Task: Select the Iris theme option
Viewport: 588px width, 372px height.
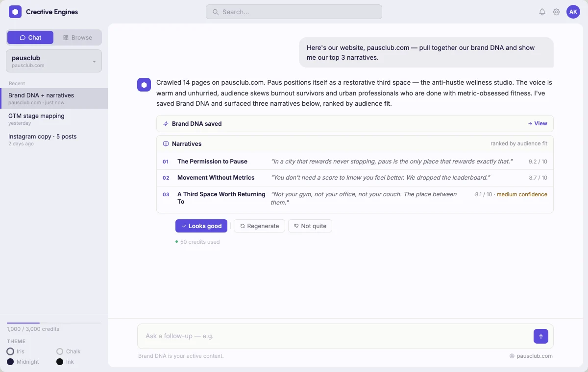Action: point(16,351)
